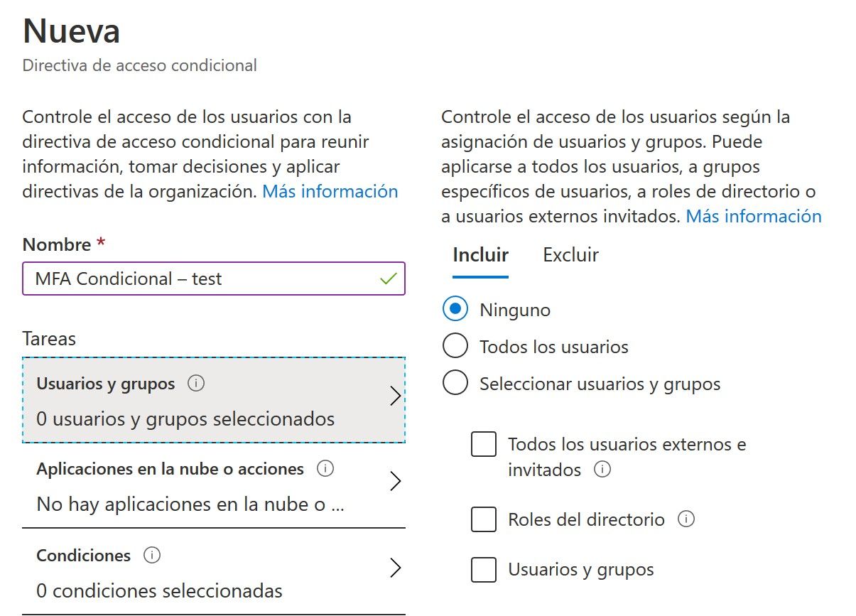Select the Incluir tab
This screenshot has width=856, height=616.
[x=480, y=254]
